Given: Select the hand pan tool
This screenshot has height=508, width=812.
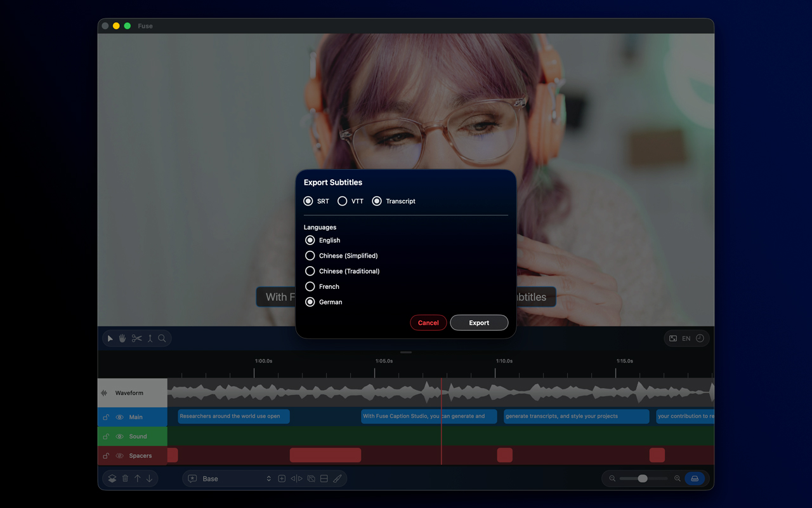Looking at the screenshot, I should pyautogui.click(x=122, y=338).
